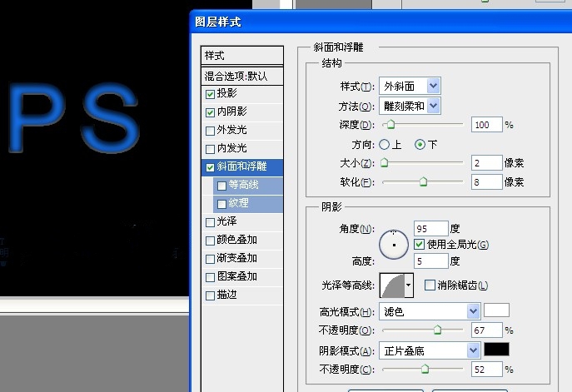Enable the 纹理 texture checkbox

click(x=221, y=204)
